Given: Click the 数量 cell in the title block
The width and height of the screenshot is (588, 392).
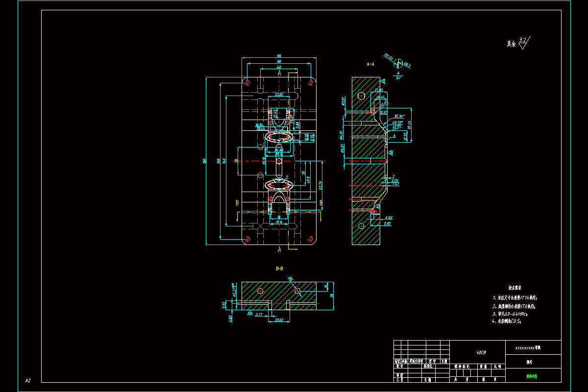Looking at the screenshot, I should click(483, 366).
